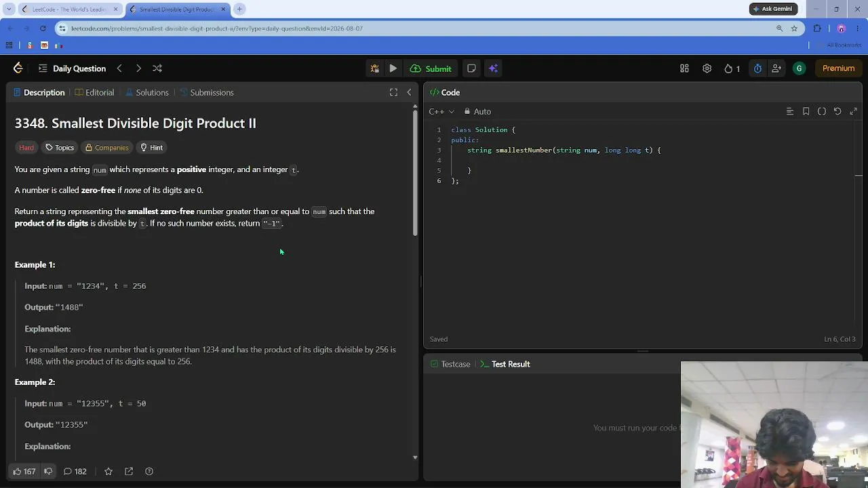
Task: Bookmark code with the bookmark icon
Action: [x=806, y=111]
